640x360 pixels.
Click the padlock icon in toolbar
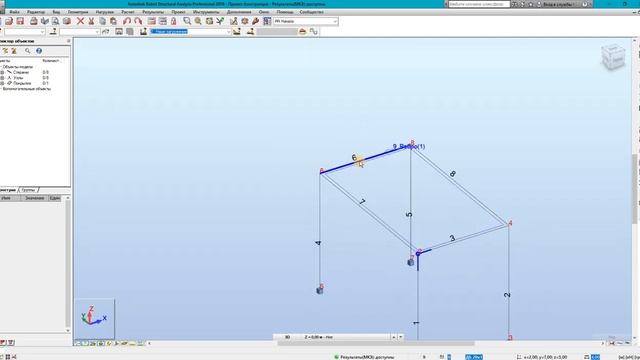pos(173,21)
